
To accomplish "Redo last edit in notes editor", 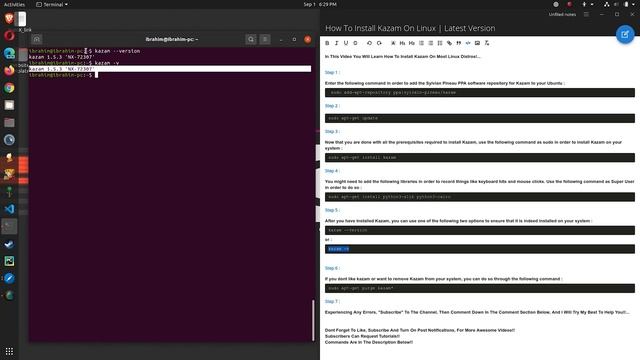I will [379, 43].
